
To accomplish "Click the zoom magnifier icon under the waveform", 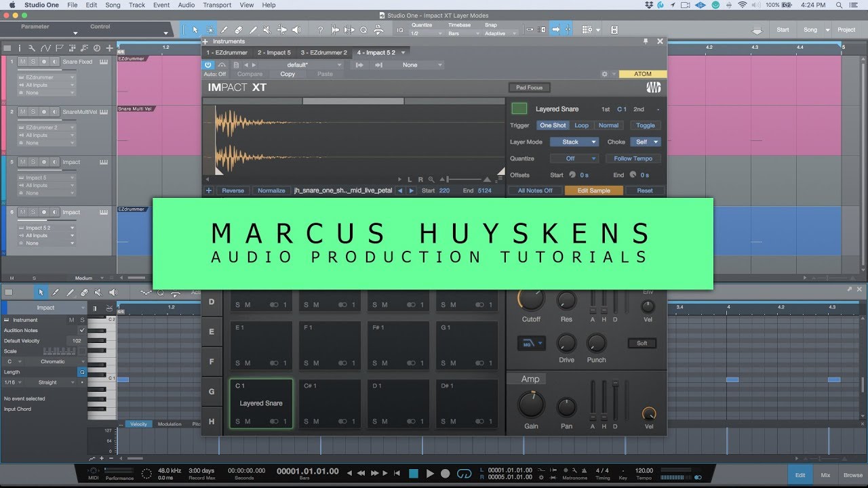I will coord(431,180).
